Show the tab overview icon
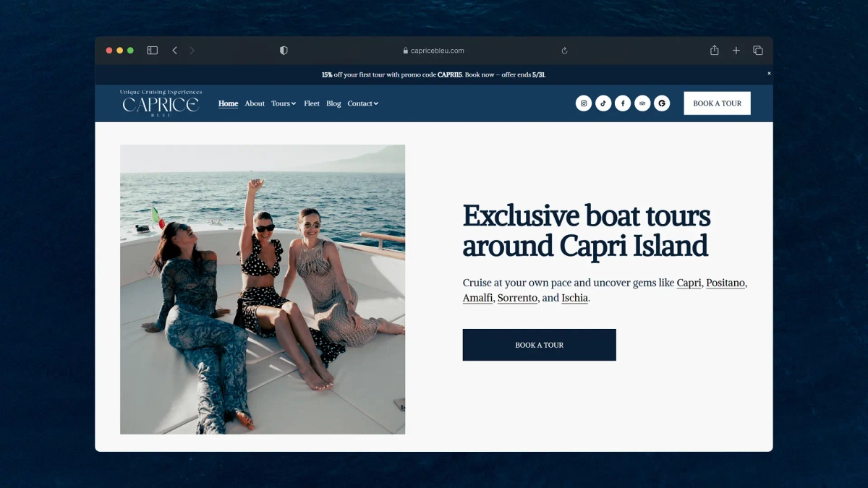 pyautogui.click(x=758, y=51)
